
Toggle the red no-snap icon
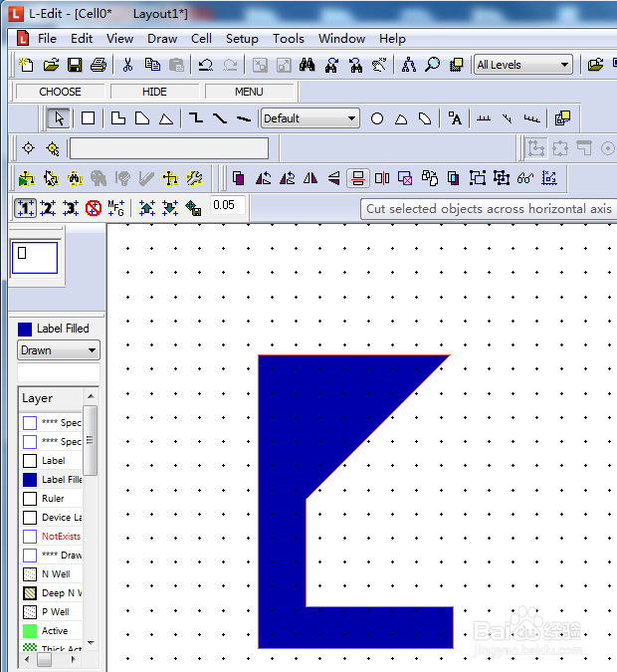pyautogui.click(x=93, y=208)
